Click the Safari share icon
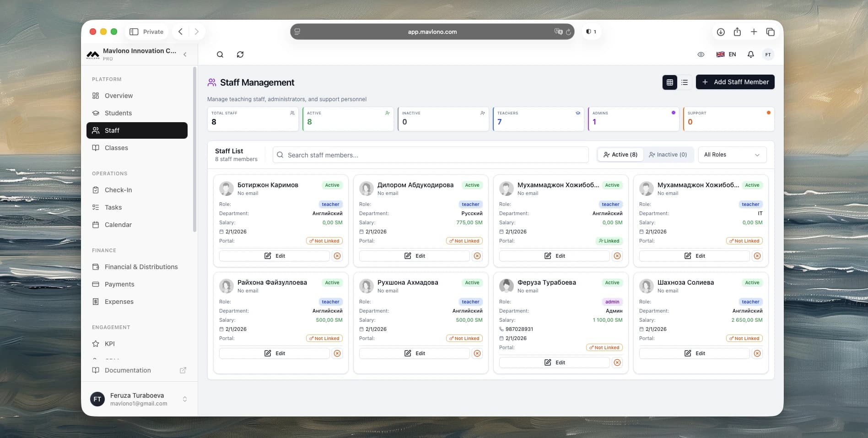Image resolution: width=868 pixels, height=438 pixels. (737, 32)
